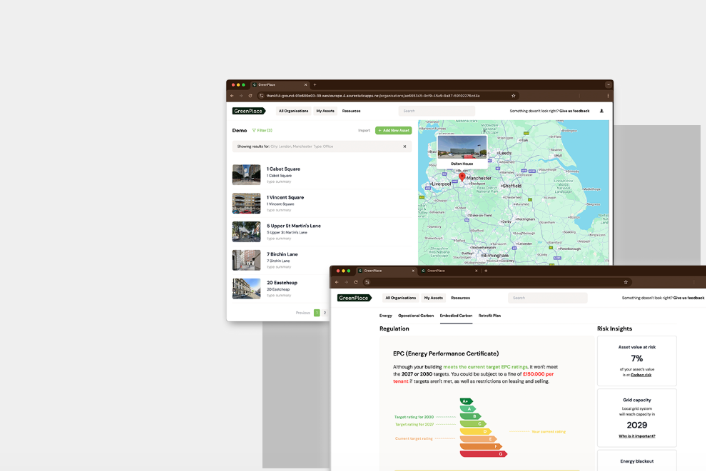Open My Assets in the rear window

325,111
